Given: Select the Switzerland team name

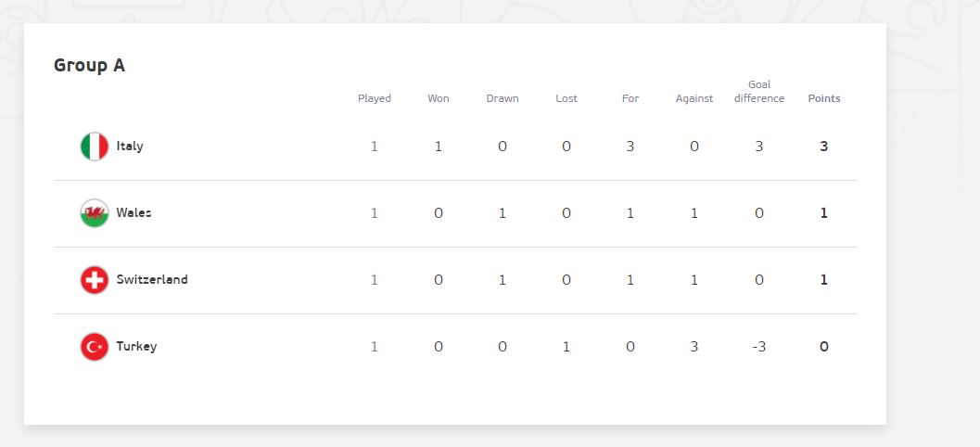Looking at the screenshot, I should click(152, 280).
